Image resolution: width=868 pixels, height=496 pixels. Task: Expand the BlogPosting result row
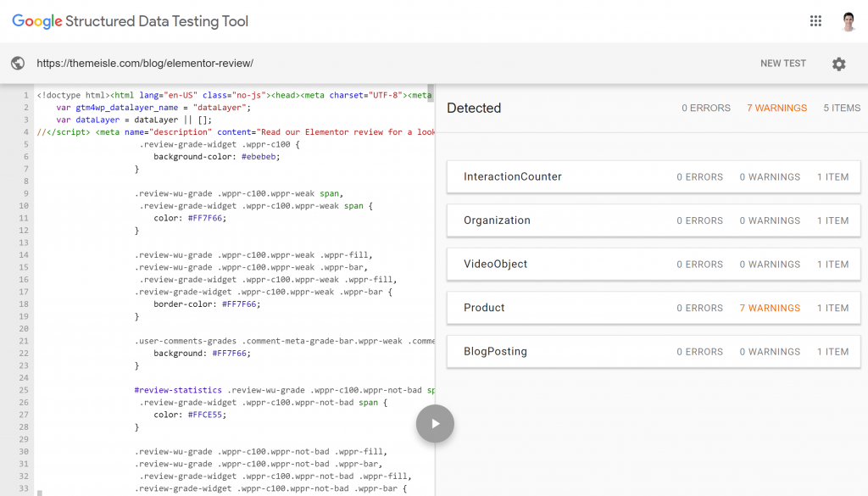495,352
